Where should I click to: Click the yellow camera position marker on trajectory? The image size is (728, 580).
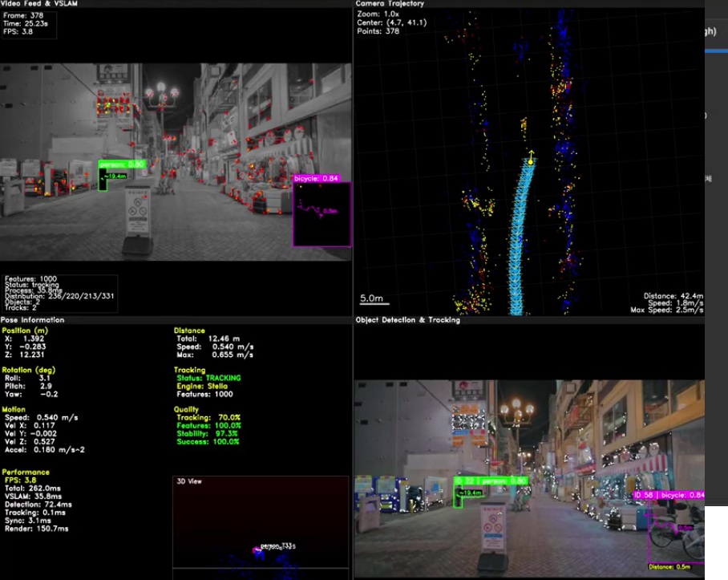coord(530,161)
